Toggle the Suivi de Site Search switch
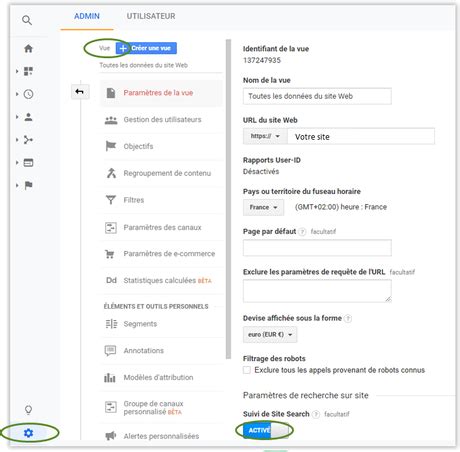This screenshot has height=452, width=460. point(265,430)
